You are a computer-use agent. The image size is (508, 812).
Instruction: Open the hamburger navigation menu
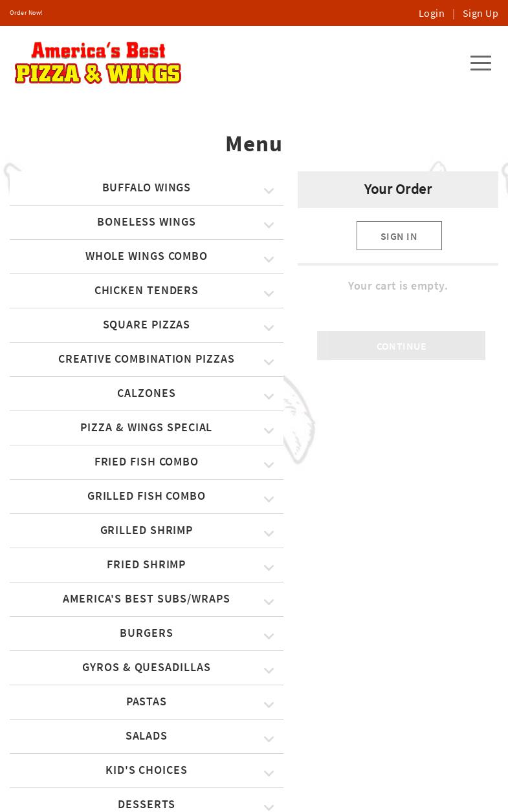click(x=480, y=63)
